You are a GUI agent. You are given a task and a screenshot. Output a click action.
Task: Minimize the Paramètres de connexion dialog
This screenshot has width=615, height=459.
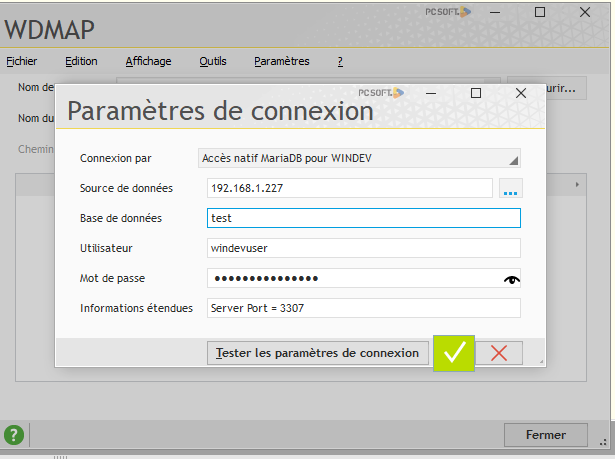(x=431, y=93)
